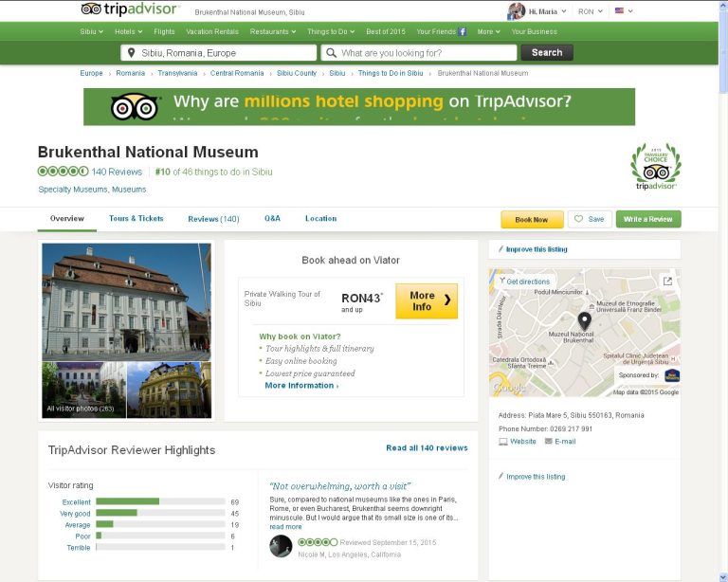Filter reviews by the Average rating bar

(160, 524)
